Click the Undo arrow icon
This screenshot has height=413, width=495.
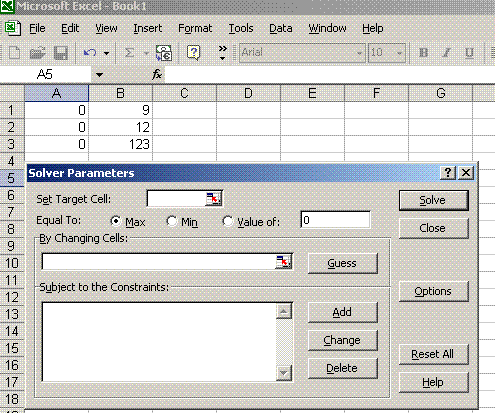click(x=90, y=53)
